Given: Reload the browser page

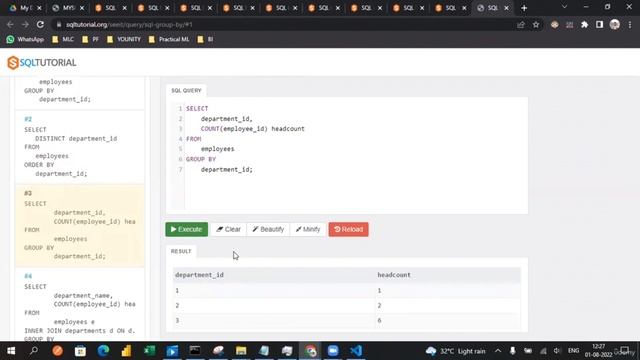Looking at the screenshot, I should (x=40, y=24).
